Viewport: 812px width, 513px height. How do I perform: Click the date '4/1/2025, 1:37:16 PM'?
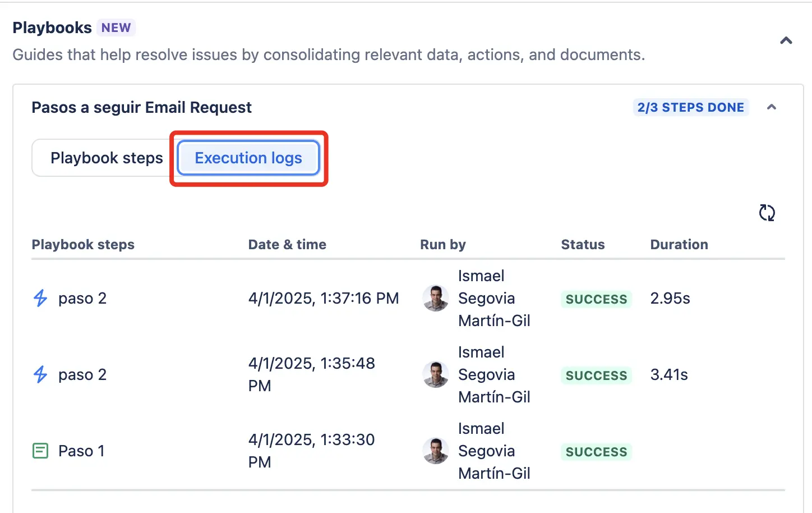click(x=324, y=298)
